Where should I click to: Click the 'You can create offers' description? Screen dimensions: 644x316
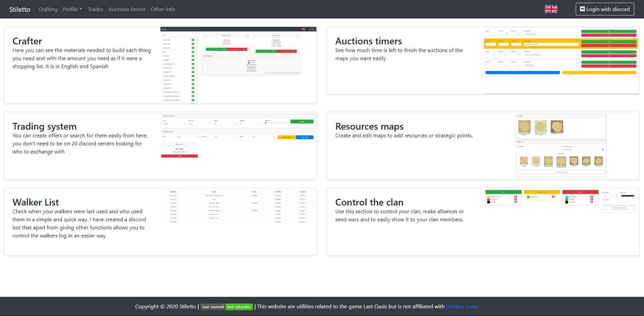80,144
